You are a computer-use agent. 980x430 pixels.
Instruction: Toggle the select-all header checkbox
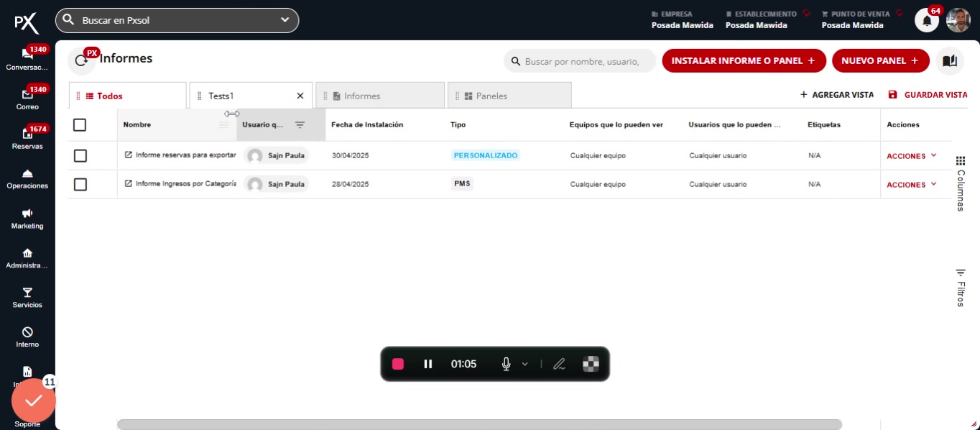pyautogui.click(x=80, y=125)
